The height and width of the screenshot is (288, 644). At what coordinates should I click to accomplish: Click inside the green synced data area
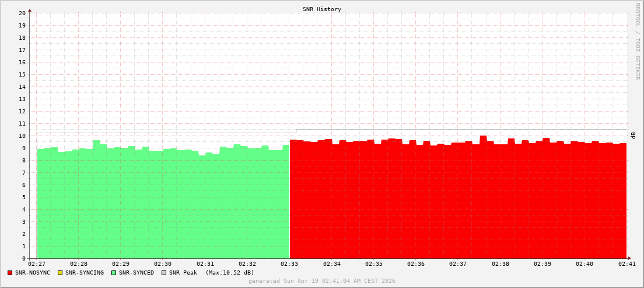coord(163,204)
